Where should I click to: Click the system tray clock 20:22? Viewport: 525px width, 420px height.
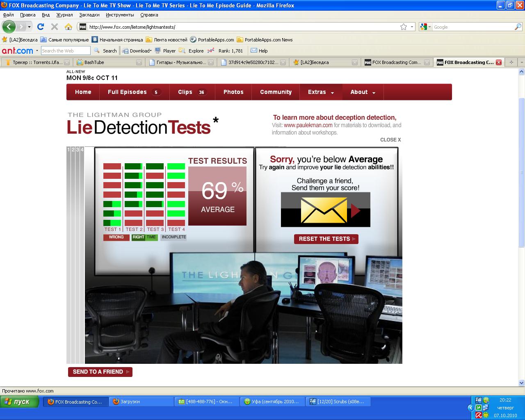[x=505, y=400]
